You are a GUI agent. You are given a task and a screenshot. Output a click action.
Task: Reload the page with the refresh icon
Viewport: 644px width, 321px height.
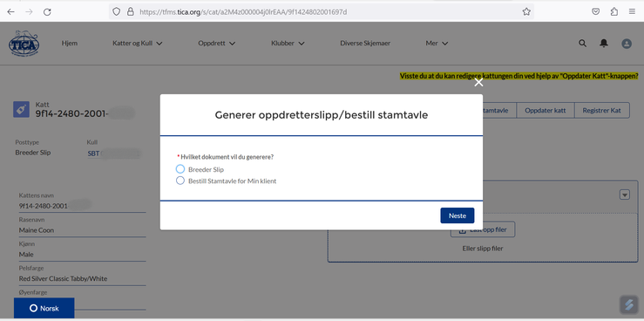47,12
